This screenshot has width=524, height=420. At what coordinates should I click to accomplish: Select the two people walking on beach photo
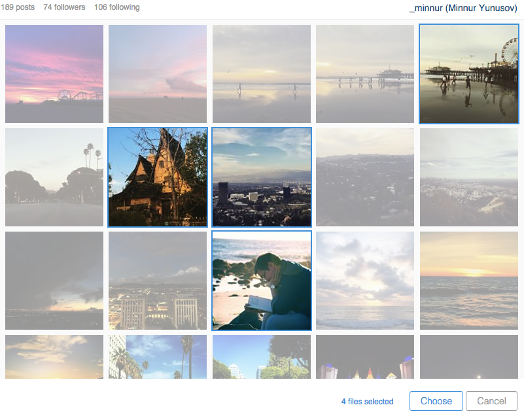coord(262,74)
